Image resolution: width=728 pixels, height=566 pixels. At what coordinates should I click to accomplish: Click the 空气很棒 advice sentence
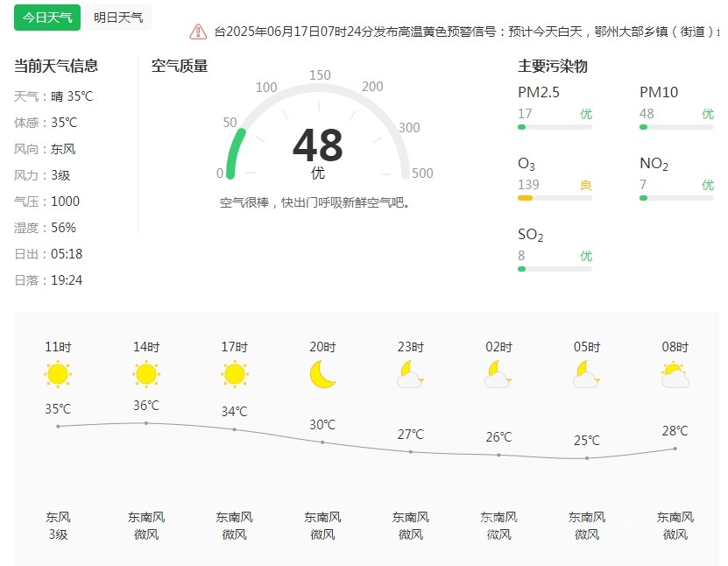pos(315,203)
